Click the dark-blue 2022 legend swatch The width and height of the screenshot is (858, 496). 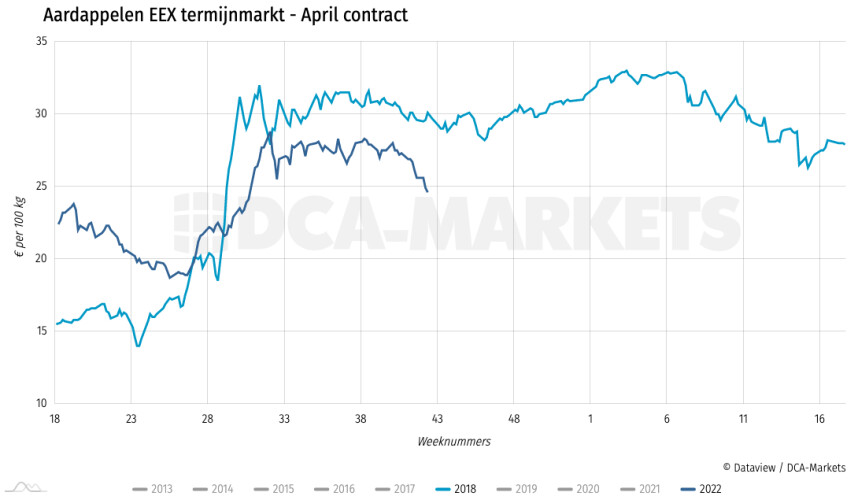pyautogui.click(x=687, y=489)
